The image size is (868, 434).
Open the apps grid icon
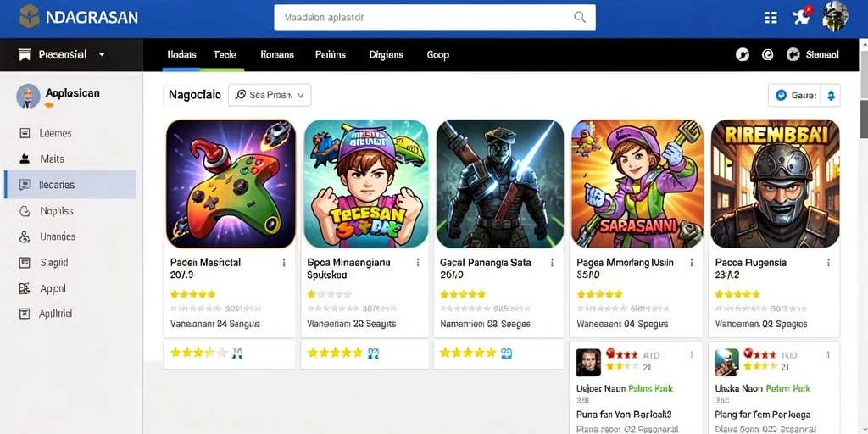coord(771,18)
